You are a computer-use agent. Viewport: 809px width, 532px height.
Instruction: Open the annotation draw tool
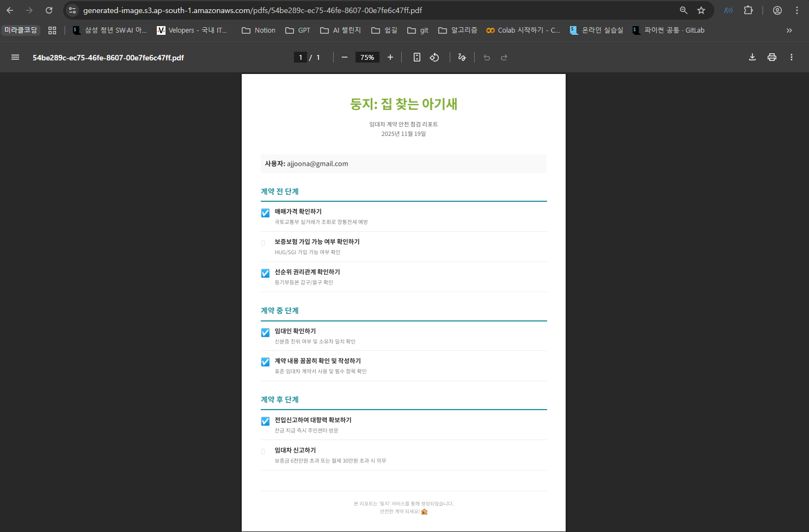(462, 57)
